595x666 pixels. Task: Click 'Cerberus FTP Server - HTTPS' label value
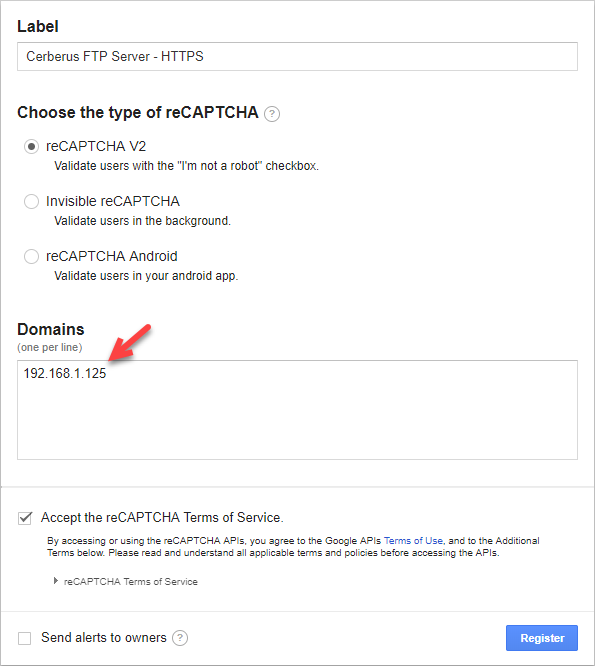[115, 56]
